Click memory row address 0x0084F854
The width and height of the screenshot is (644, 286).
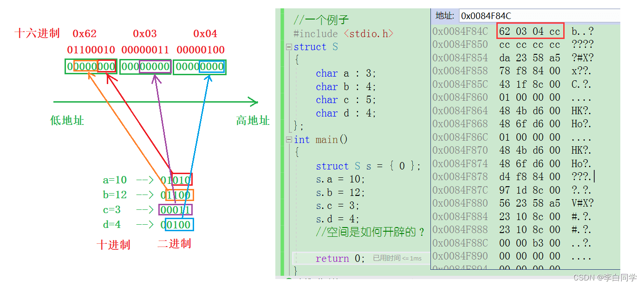coord(460,58)
